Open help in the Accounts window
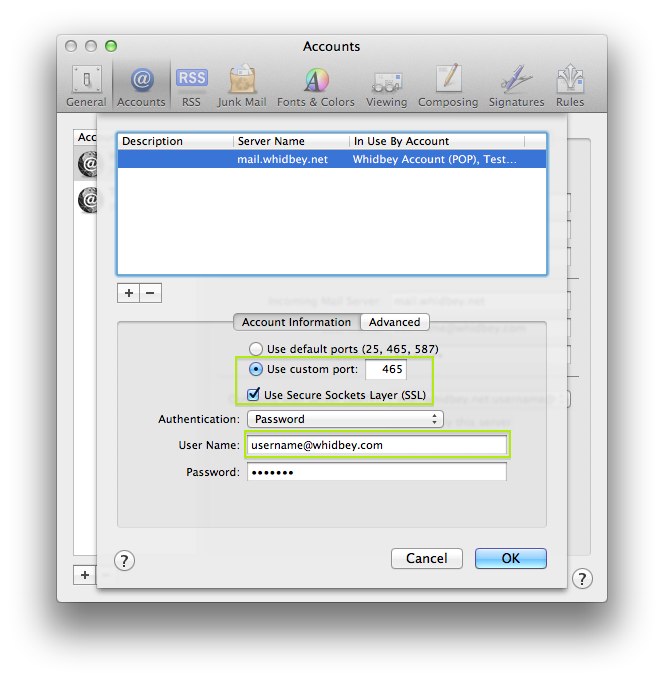664x681 pixels. [x=582, y=579]
